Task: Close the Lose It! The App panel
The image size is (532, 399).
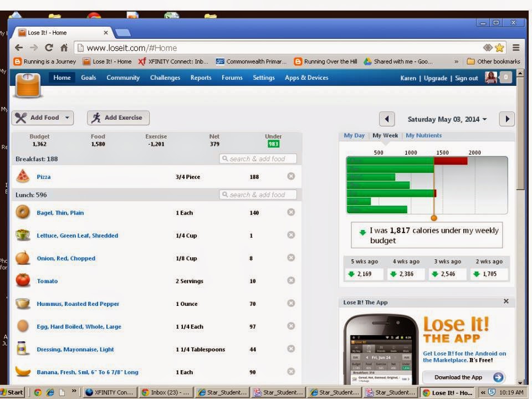Action: coord(506,301)
